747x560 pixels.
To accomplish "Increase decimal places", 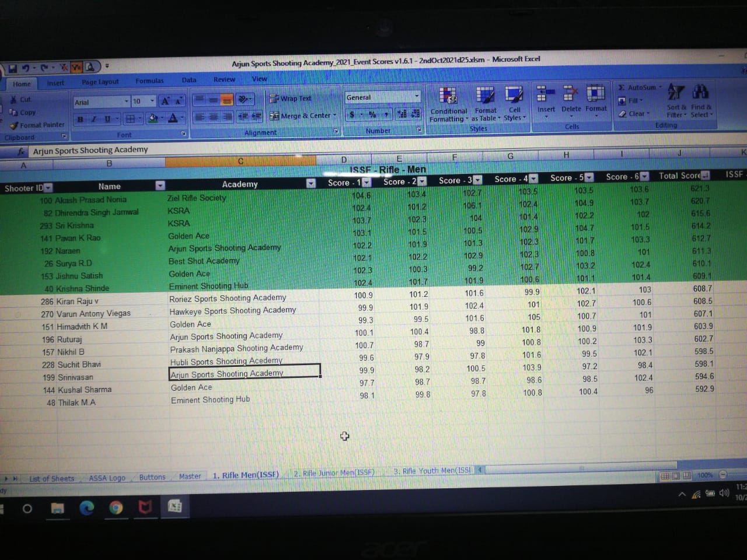I will pyautogui.click(x=402, y=114).
